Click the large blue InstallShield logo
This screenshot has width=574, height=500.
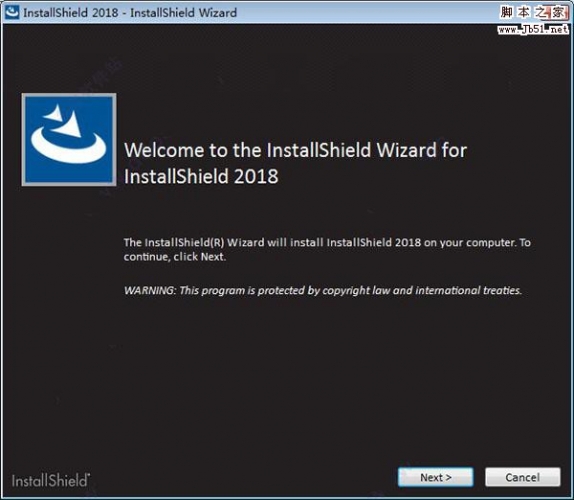tap(69, 139)
